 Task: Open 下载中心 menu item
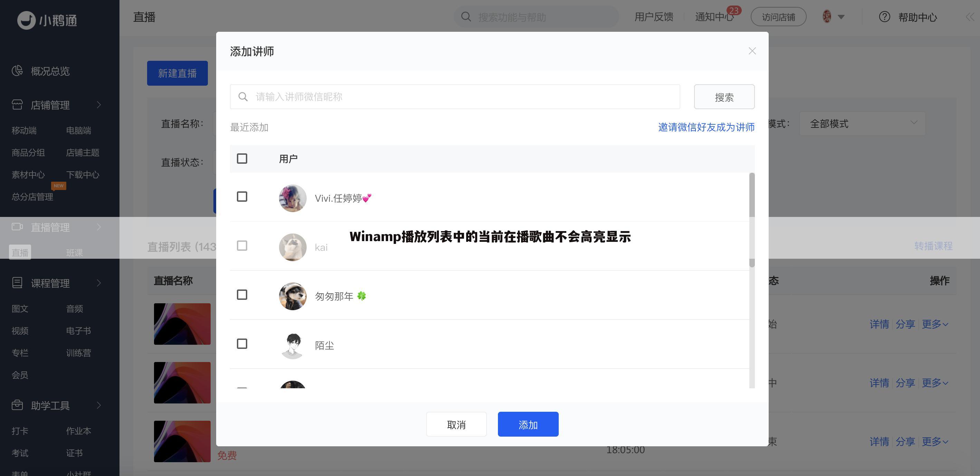pyautogui.click(x=83, y=175)
